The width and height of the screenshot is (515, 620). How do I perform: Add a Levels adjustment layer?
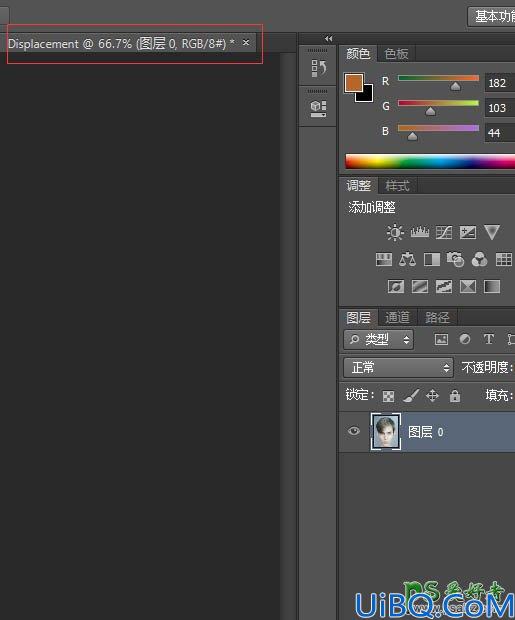pos(420,232)
